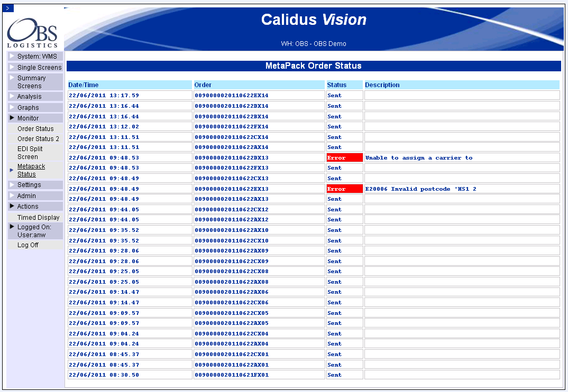Open the Summary Screens menu
This screenshot has height=392, width=568.
(x=32, y=82)
